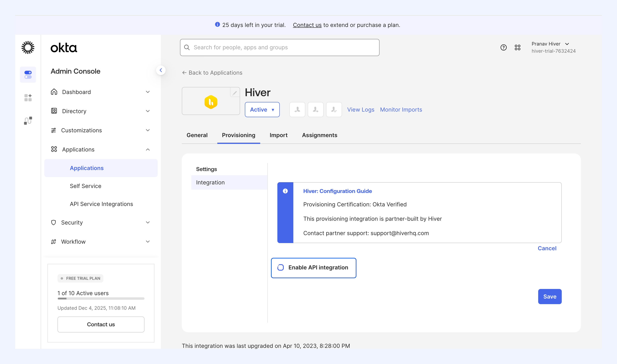Screen dimensions: 617x364
Task: Click the Workflow icon in the sidebar menu
Action: 53,242
